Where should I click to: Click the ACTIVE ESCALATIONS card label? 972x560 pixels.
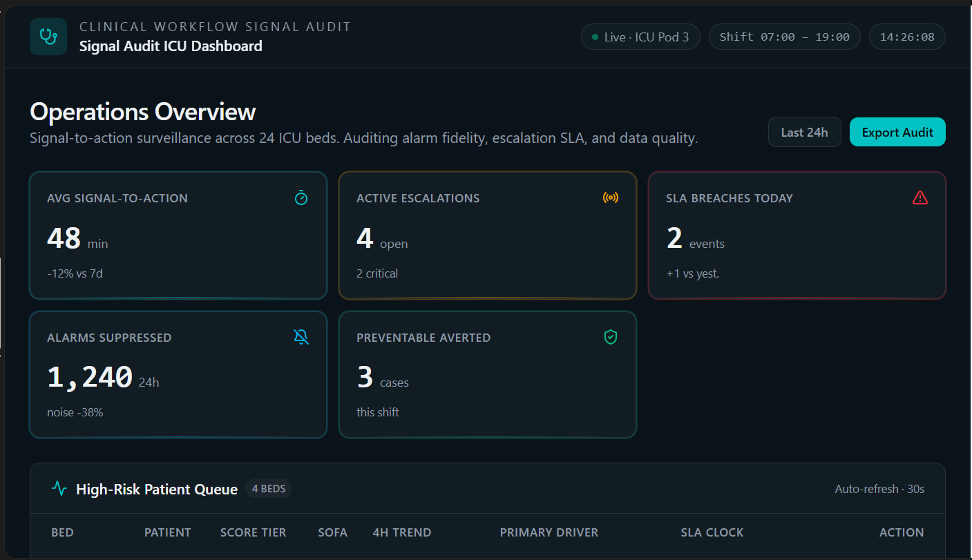(418, 198)
